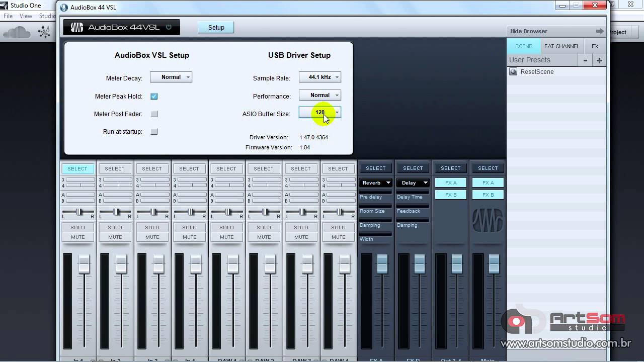644x362 pixels.
Task: Open the Delay effect type dropdown
Action: pos(413,183)
